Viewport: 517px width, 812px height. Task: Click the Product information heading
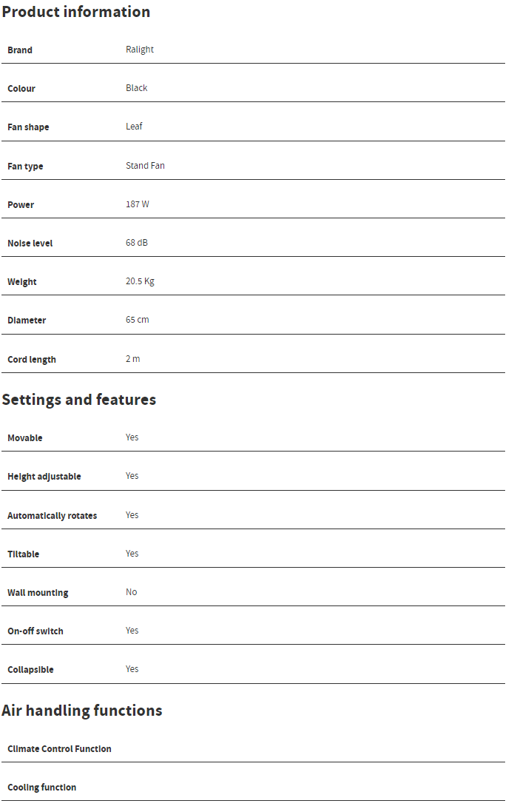(x=75, y=12)
